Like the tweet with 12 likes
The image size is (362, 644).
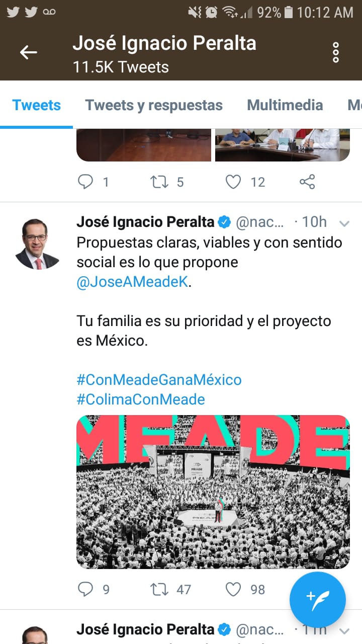pos(233,182)
